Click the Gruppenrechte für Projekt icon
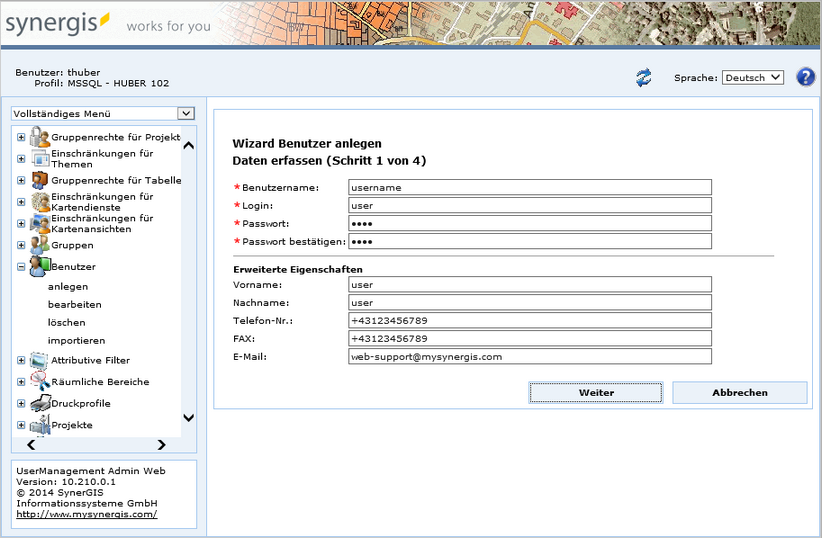The width and height of the screenshot is (822, 538). click(x=39, y=136)
